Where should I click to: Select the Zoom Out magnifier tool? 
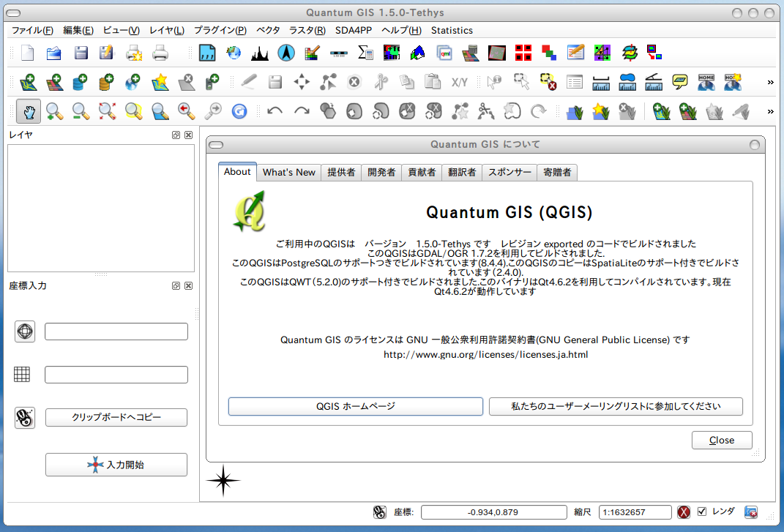[81, 111]
